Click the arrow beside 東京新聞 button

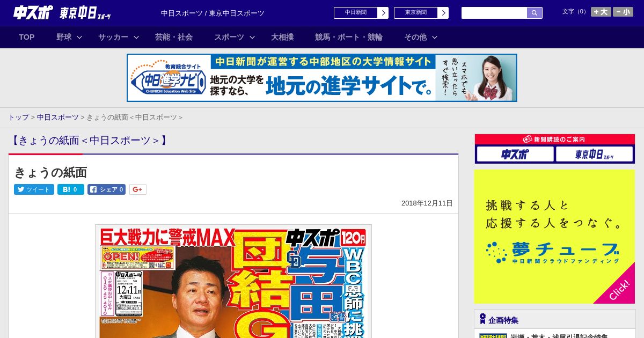coord(443,13)
